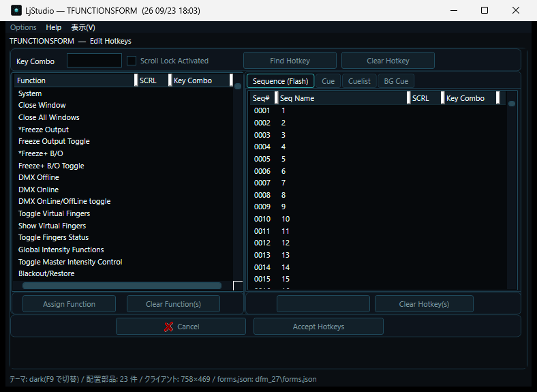Select the Close Window function

click(x=123, y=105)
